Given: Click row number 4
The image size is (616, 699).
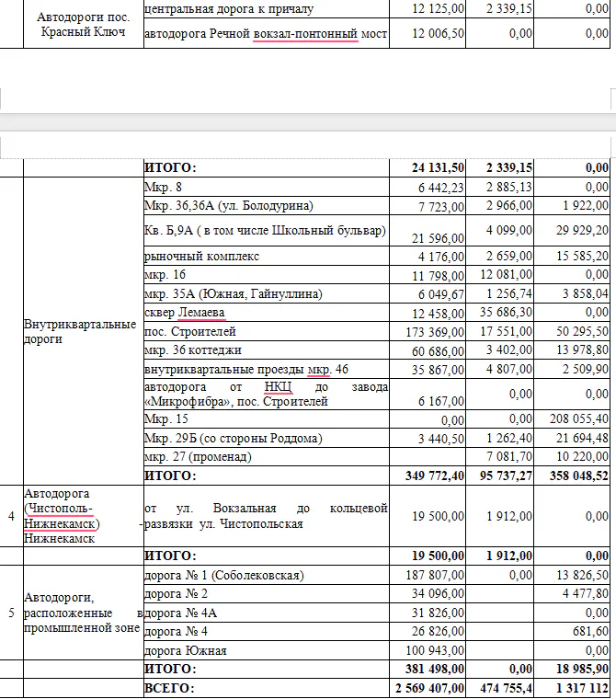Looking at the screenshot, I should (x=11, y=516).
